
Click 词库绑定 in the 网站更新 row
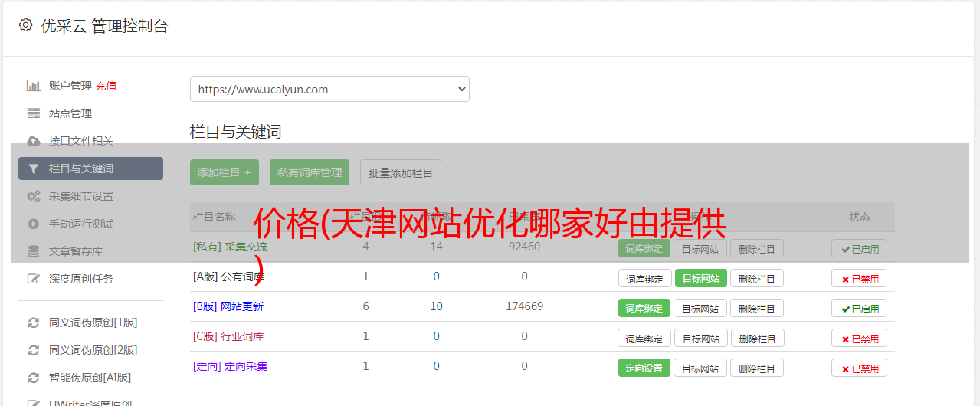644,308
